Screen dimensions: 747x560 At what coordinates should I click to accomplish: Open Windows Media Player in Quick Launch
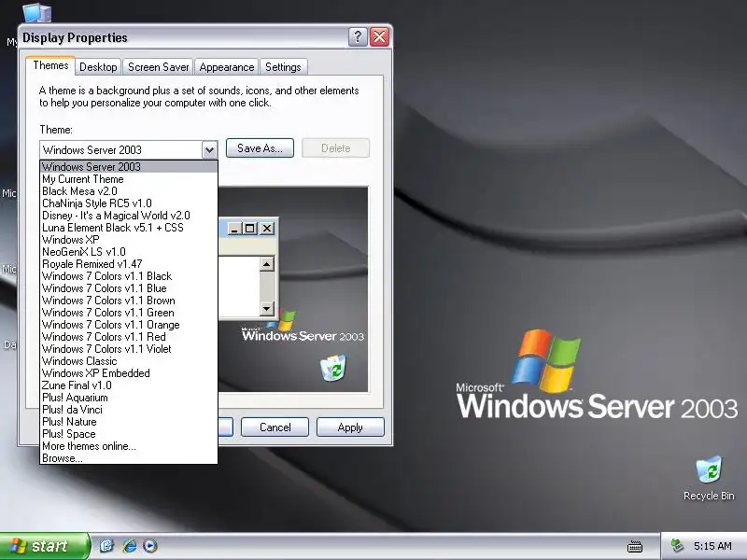pyautogui.click(x=150, y=546)
